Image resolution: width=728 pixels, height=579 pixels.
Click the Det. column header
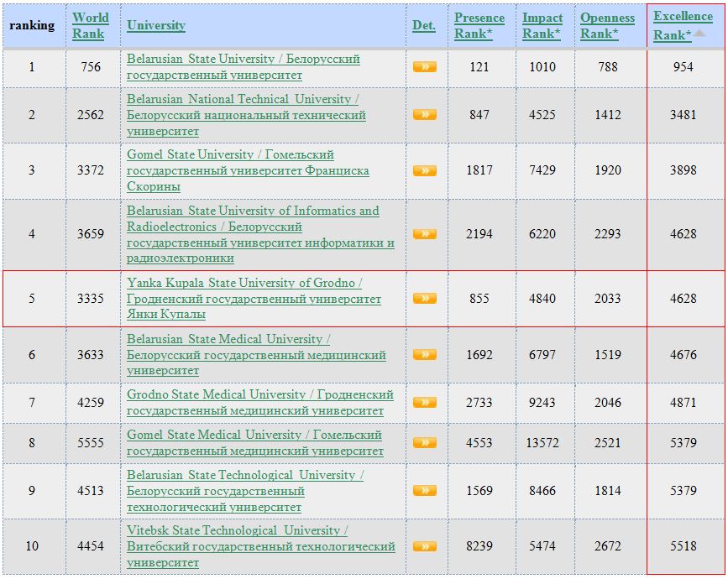(x=424, y=25)
